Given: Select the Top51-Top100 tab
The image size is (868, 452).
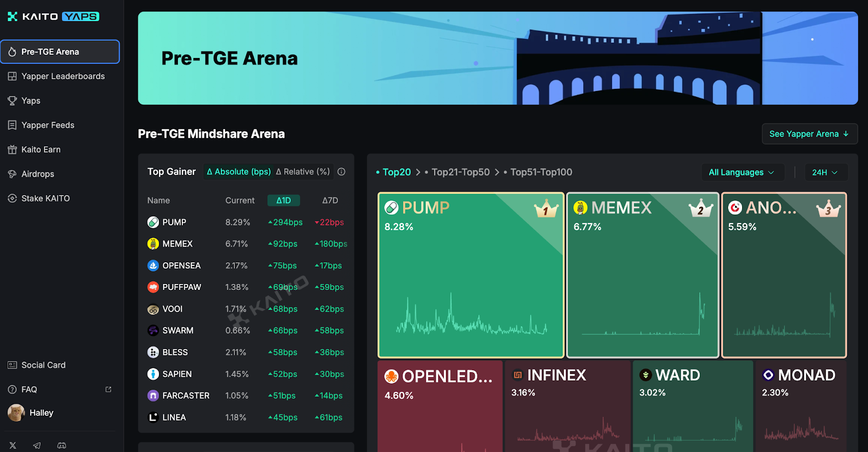Looking at the screenshot, I should click(538, 172).
